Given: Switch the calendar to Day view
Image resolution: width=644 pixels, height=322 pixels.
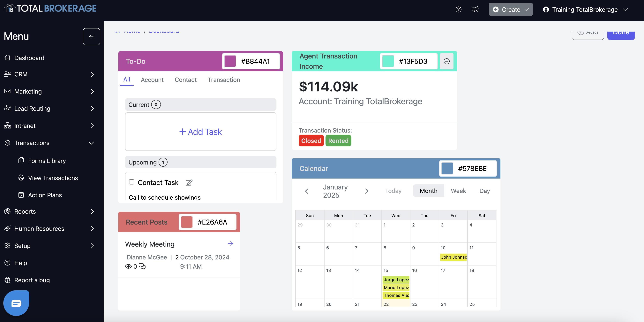Looking at the screenshot, I should [484, 191].
